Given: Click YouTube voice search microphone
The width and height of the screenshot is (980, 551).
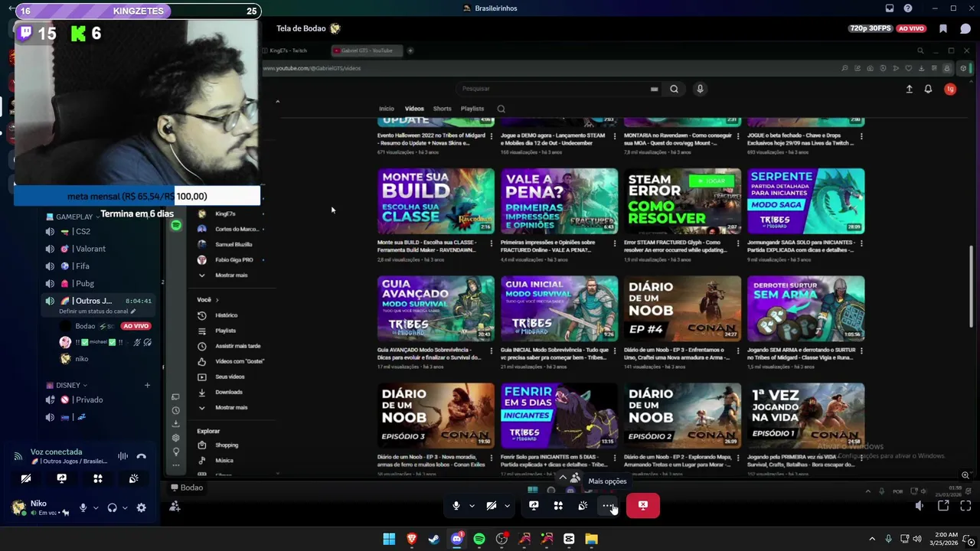Looking at the screenshot, I should [700, 89].
